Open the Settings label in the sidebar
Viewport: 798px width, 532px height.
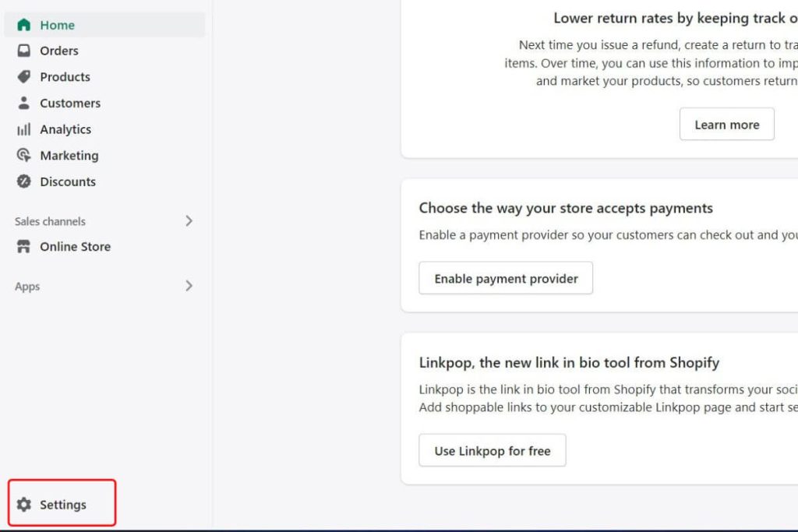pos(63,505)
